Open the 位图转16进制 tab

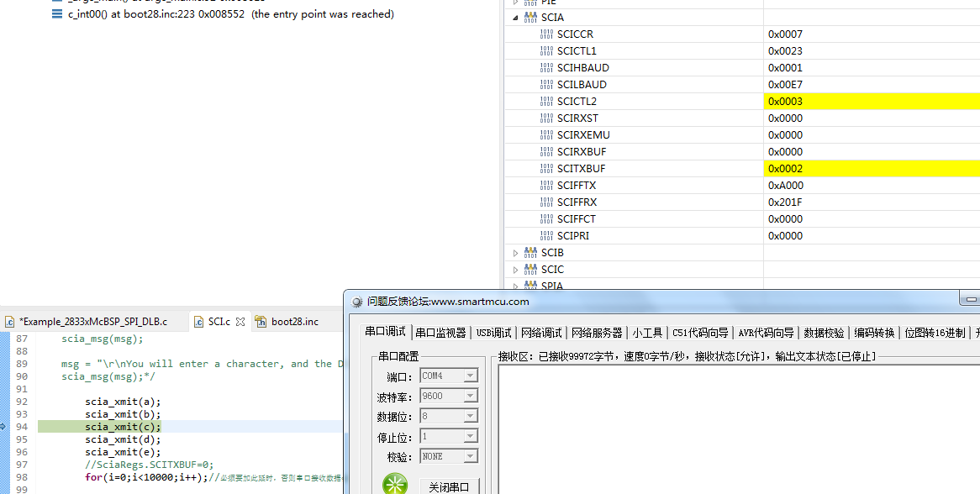[935, 333]
